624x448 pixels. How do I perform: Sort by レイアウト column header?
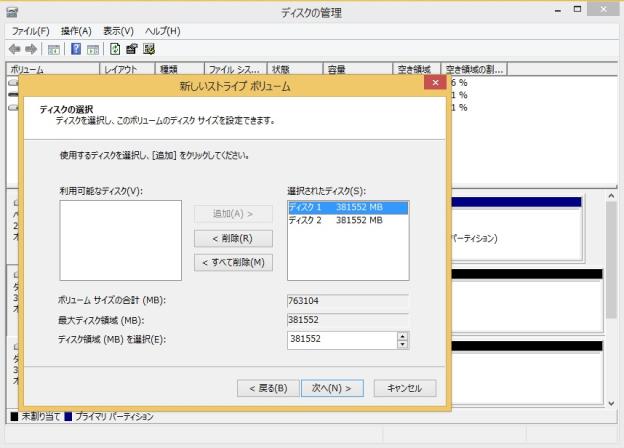click(127, 69)
